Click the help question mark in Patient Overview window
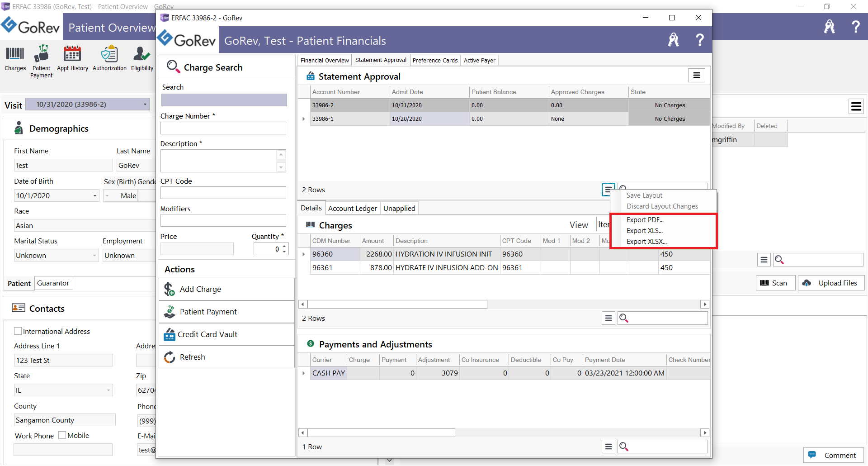Viewport: 868px width, 466px height. pyautogui.click(x=855, y=27)
